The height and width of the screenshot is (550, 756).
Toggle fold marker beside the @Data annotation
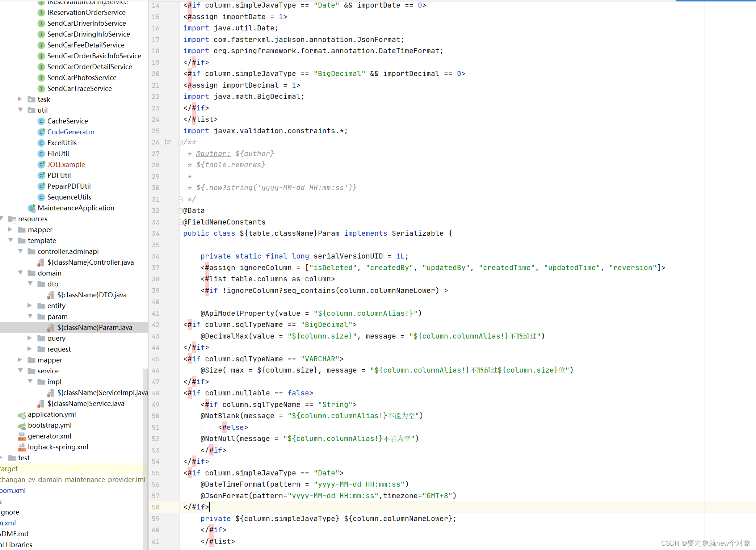coord(180,211)
